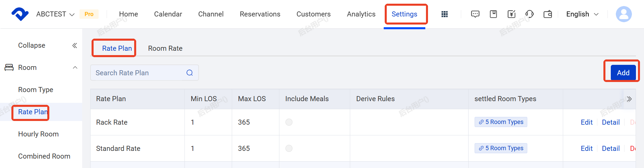Open Rack Rate's 5 Room Types link
The height and width of the screenshot is (168, 644).
pos(501,122)
